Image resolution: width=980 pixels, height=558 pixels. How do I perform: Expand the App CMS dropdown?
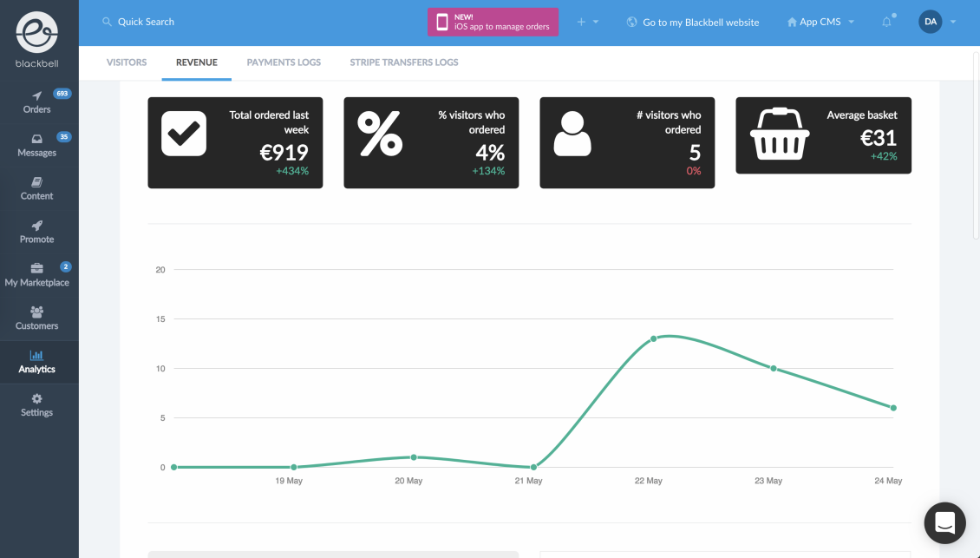tap(820, 22)
